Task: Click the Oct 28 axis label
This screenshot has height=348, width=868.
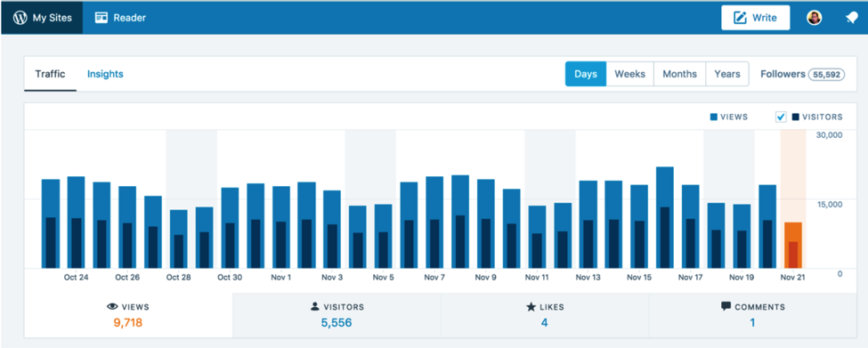Action: [x=178, y=278]
